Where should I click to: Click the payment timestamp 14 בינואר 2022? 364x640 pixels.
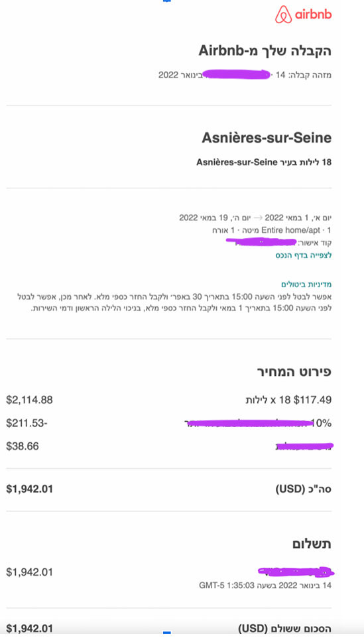pos(265,586)
